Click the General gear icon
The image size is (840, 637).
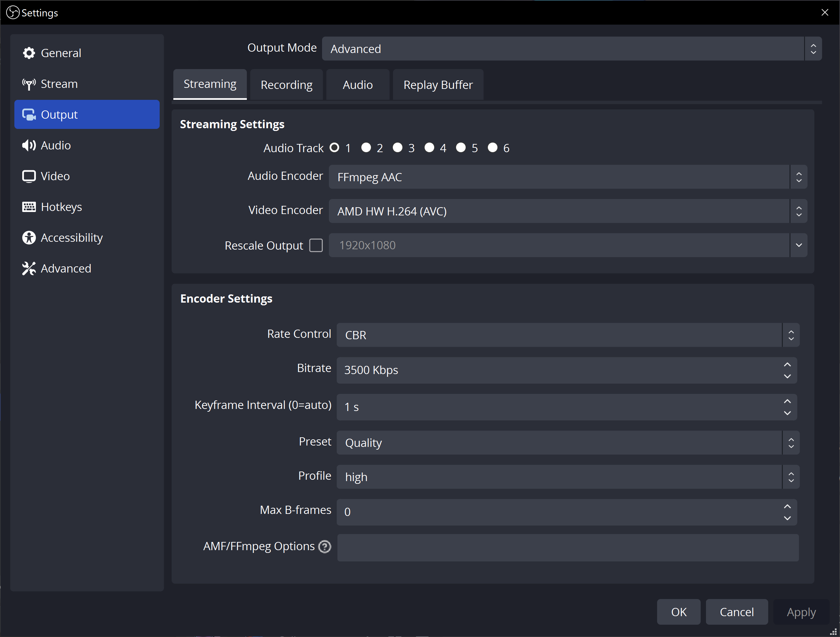(29, 53)
